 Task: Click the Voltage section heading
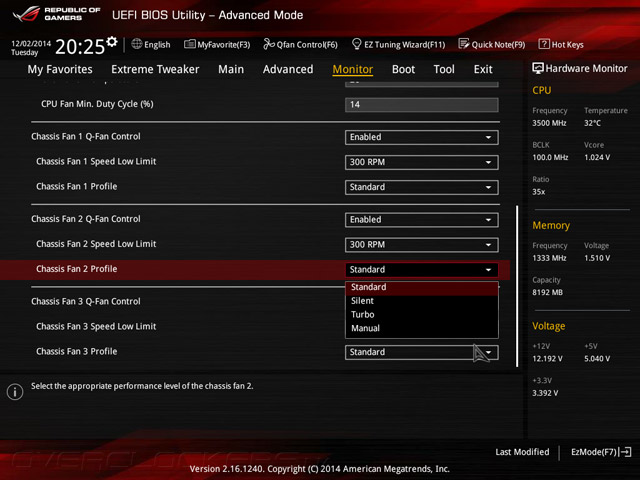coord(549,326)
